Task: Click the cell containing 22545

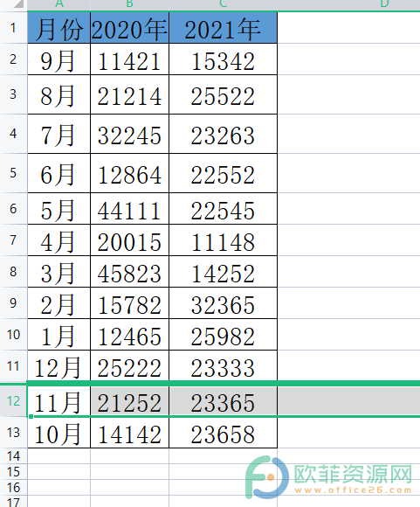Action: point(223,209)
